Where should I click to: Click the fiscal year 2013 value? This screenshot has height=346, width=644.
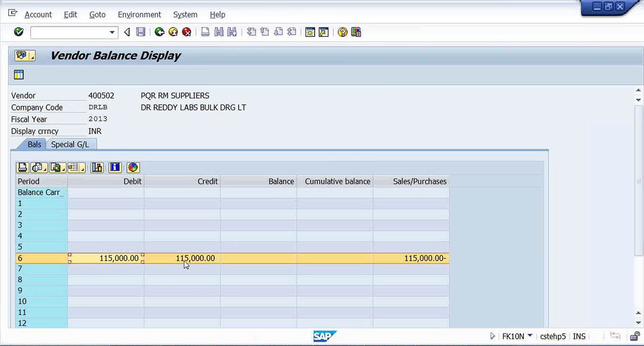(x=98, y=119)
